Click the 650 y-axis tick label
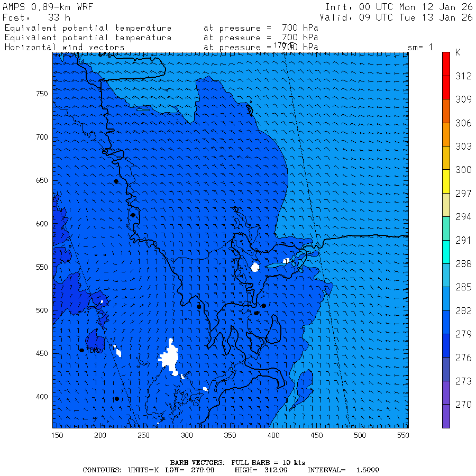This screenshot has width=476, height=476. click(x=42, y=181)
